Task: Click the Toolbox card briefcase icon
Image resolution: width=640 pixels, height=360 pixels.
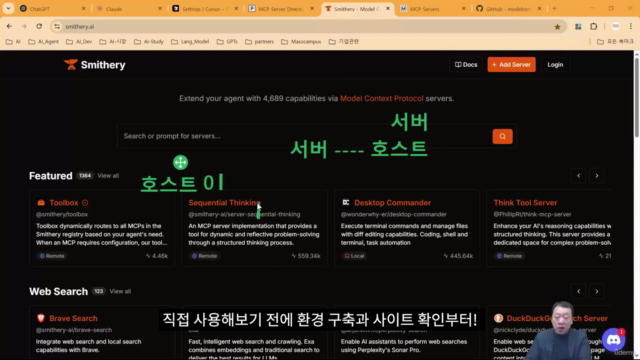Action: point(41,203)
